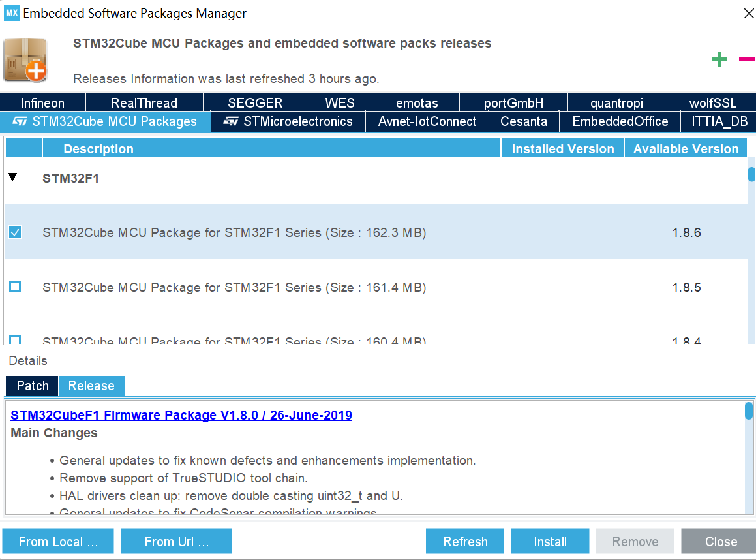Click the Description column header
The height and width of the screenshot is (560, 756).
(271, 149)
